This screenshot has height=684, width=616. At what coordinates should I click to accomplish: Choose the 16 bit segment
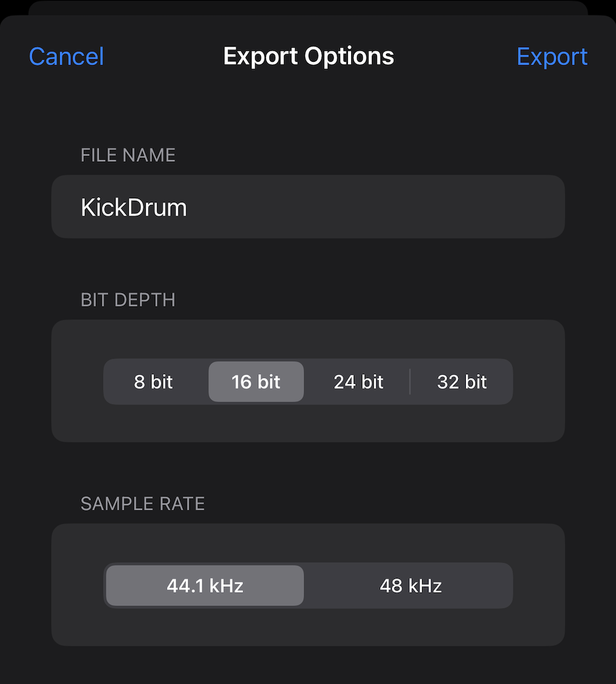[256, 382]
